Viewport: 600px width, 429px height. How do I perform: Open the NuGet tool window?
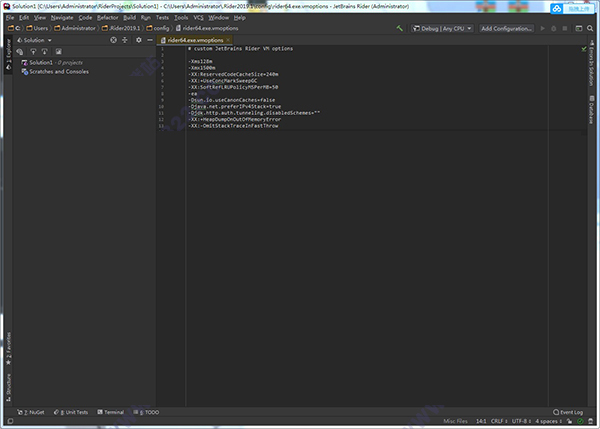(31, 412)
